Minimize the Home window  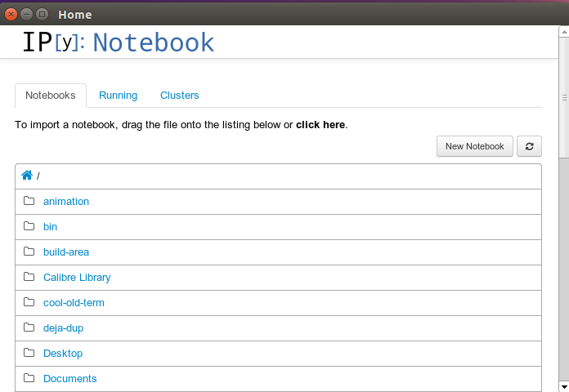pos(26,14)
